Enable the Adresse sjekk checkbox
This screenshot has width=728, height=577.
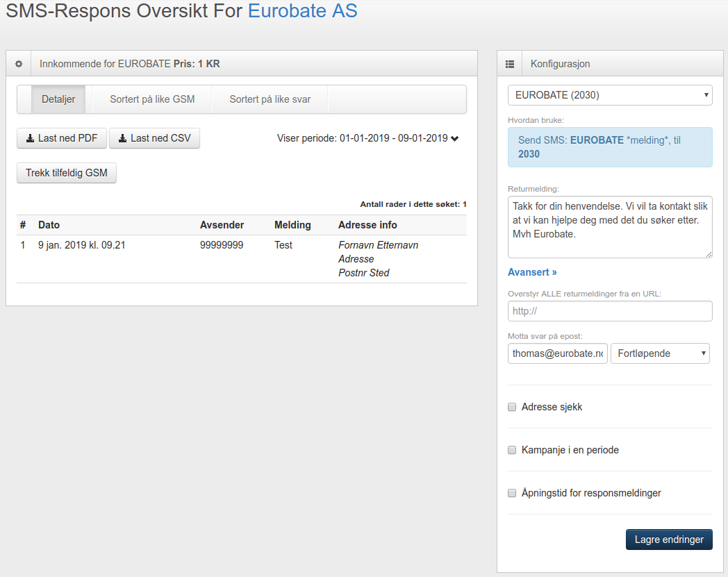(x=512, y=407)
